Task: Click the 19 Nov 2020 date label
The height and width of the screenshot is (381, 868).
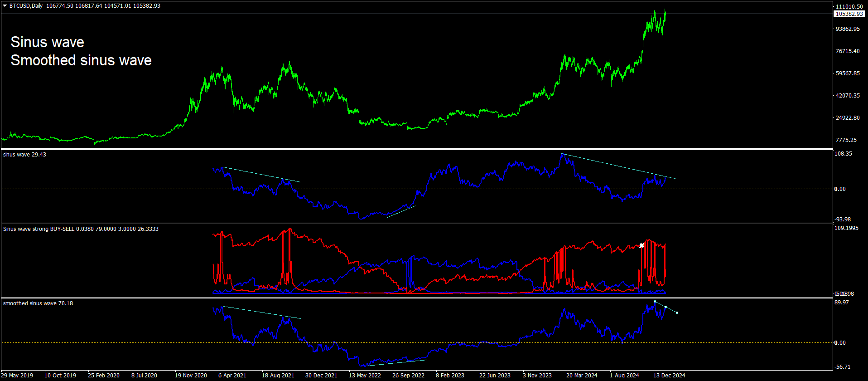Action: pyautogui.click(x=191, y=376)
